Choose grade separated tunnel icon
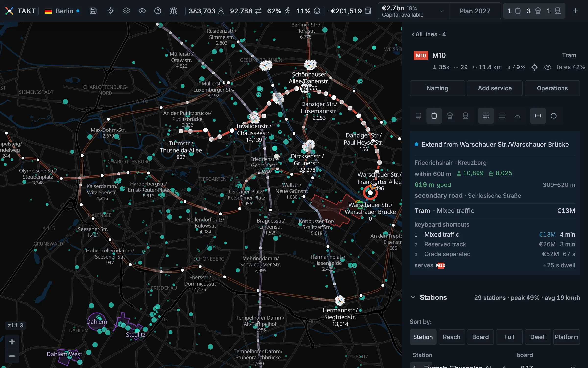Viewport: 588px width, 368px height. [517, 116]
